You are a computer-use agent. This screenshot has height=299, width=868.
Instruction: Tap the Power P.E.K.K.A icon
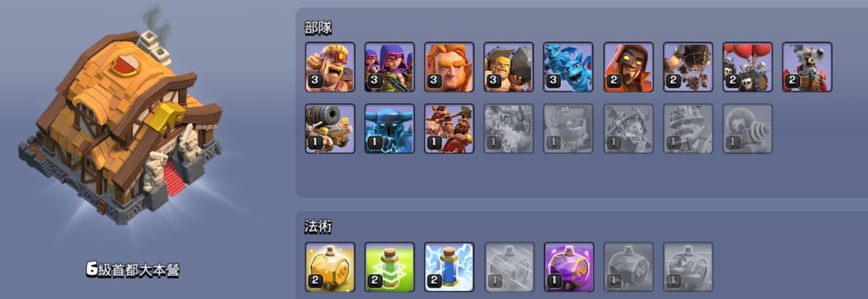(389, 128)
